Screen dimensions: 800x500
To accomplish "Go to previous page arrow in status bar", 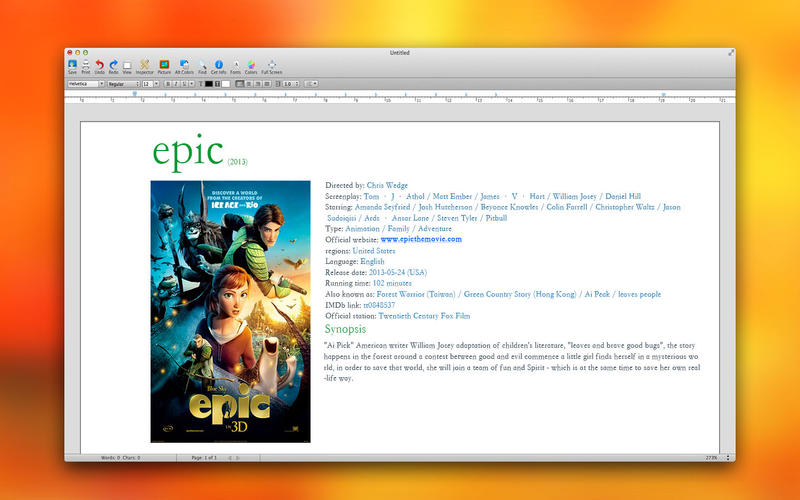I will coord(230,458).
